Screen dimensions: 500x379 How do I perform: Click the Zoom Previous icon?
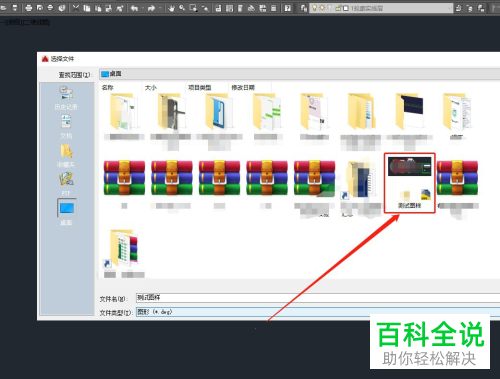[x=205, y=8]
